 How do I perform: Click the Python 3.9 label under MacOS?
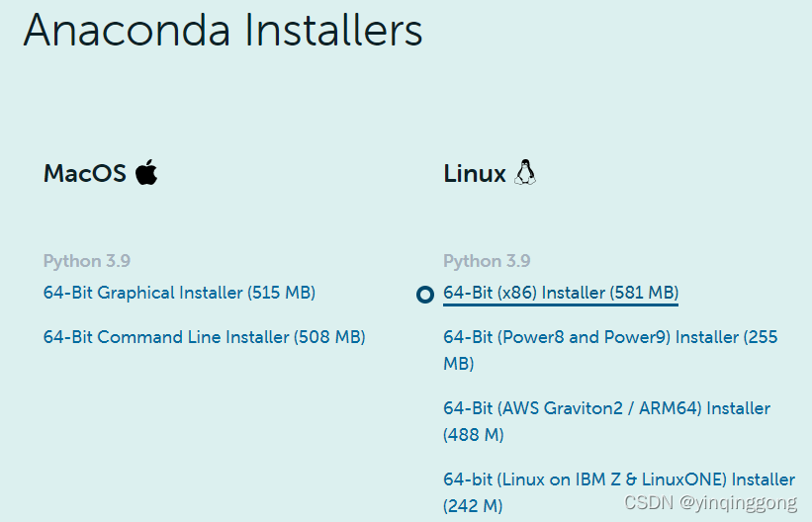(87, 260)
